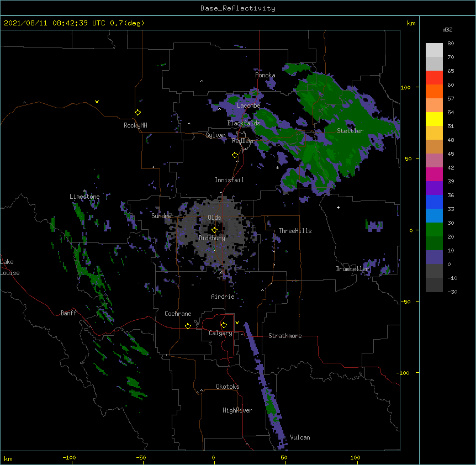476x465 pixels.
Task: Click the magenta 39–42 dBZ legend swatch
Action: [x=434, y=174]
